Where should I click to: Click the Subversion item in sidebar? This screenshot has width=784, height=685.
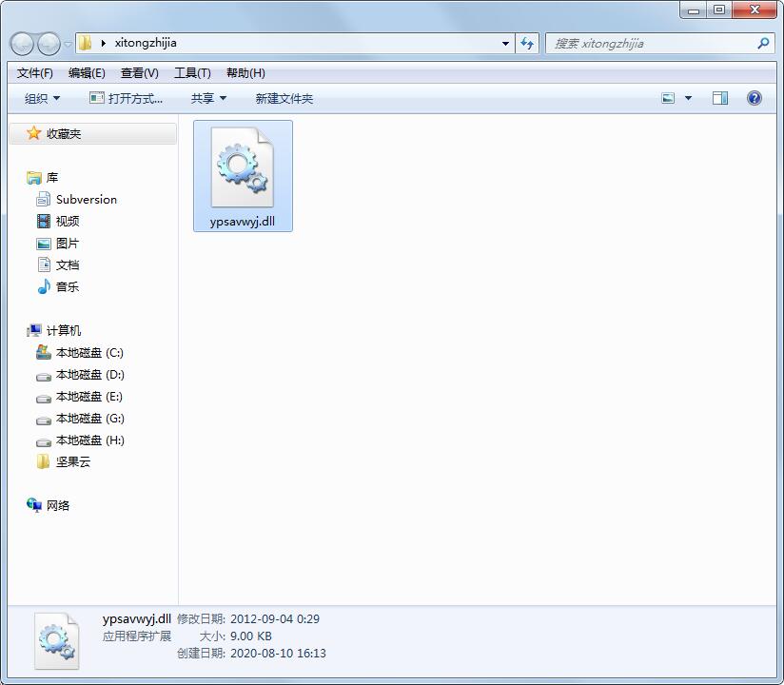pyautogui.click(x=87, y=199)
